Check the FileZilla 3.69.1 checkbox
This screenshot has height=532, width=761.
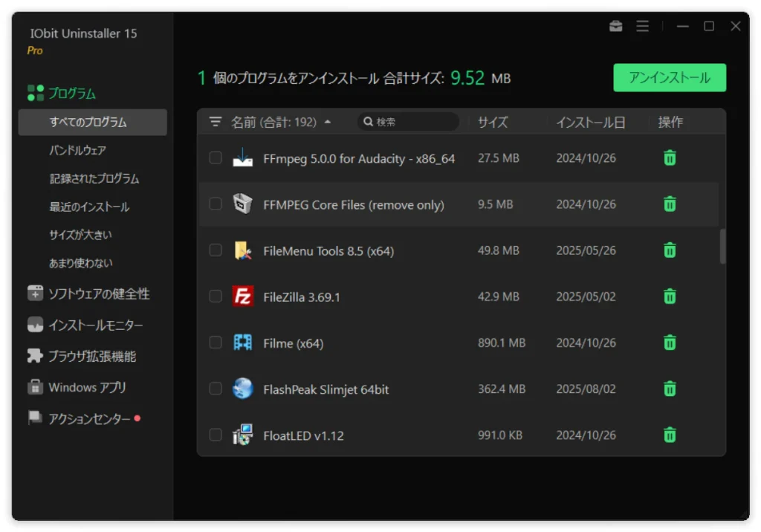click(x=216, y=296)
